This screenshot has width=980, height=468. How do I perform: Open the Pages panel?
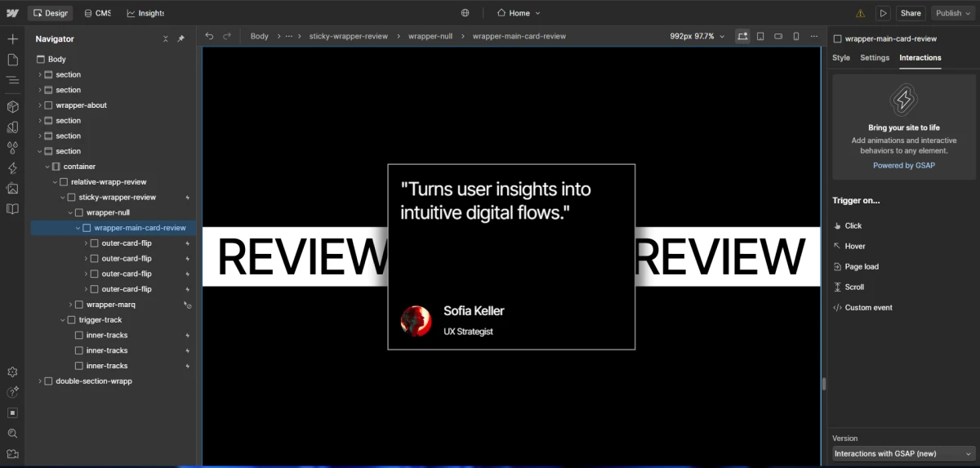12,60
